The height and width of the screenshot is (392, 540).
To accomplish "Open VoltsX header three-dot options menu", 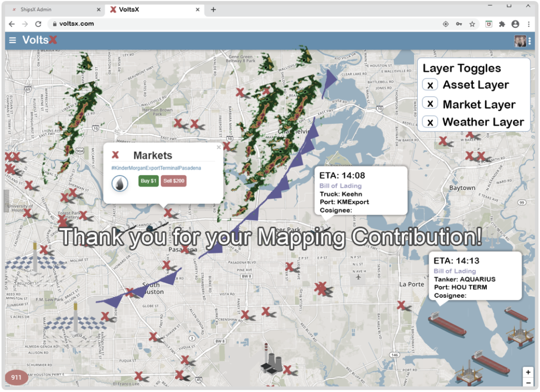I will pos(529,41).
